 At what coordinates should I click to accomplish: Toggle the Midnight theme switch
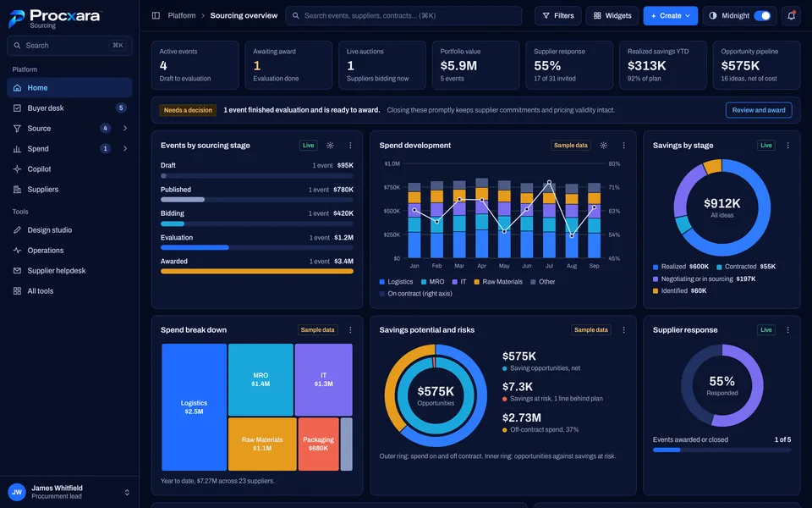tap(762, 15)
